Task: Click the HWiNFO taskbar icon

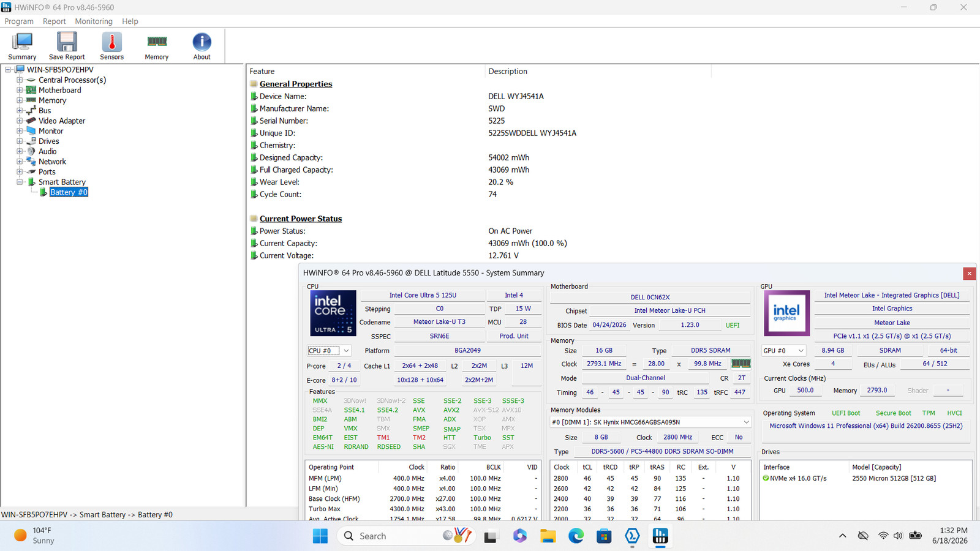Action: click(660, 536)
